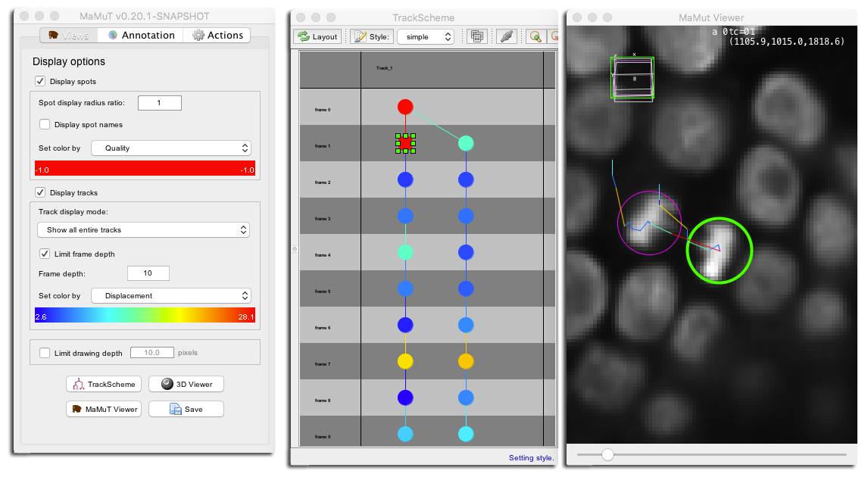Enable Display spot names checkbox
The height and width of the screenshot is (477, 868).
(x=45, y=124)
